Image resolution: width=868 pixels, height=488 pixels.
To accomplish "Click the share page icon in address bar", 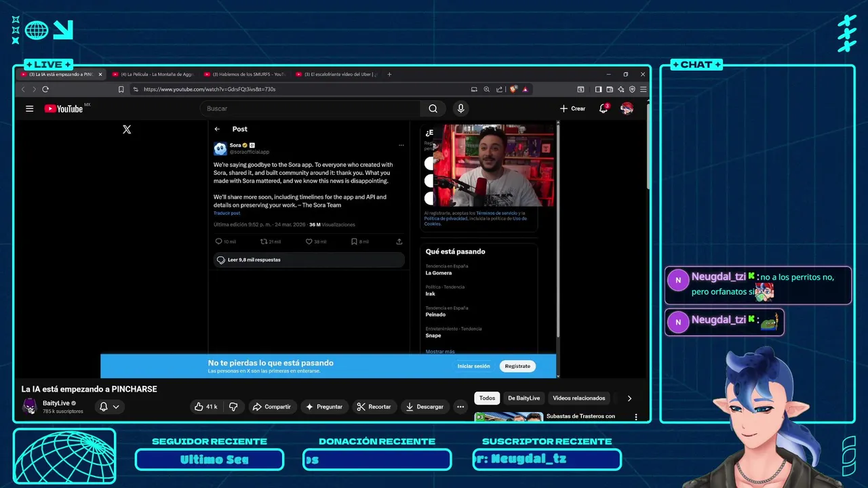I will tap(499, 89).
